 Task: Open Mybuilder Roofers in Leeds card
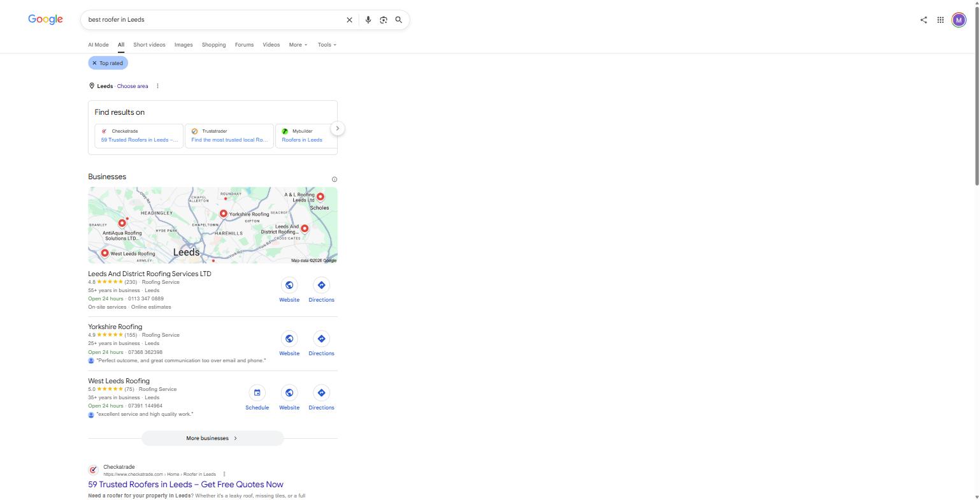pyautogui.click(x=306, y=136)
